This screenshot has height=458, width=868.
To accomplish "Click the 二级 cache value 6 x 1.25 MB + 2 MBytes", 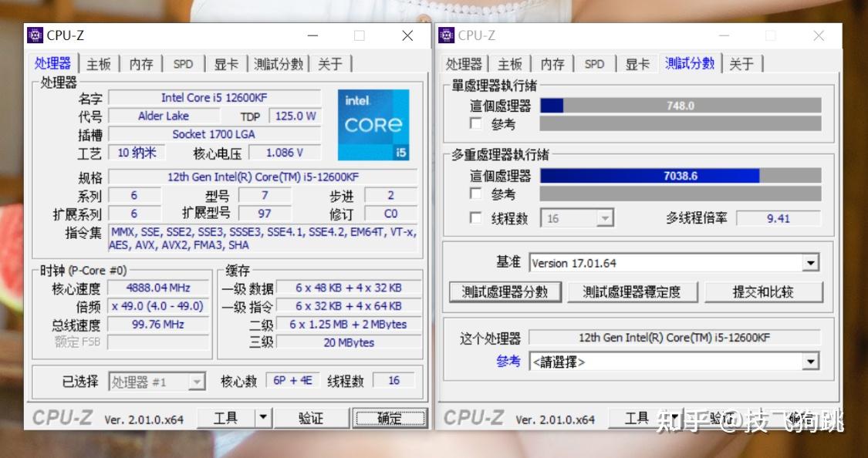I will 349,324.
